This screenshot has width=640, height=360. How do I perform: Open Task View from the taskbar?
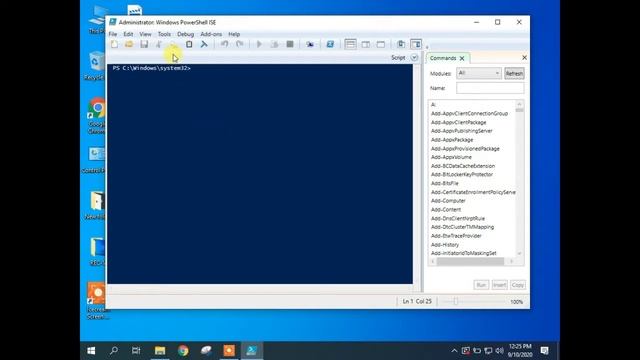coord(136,351)
